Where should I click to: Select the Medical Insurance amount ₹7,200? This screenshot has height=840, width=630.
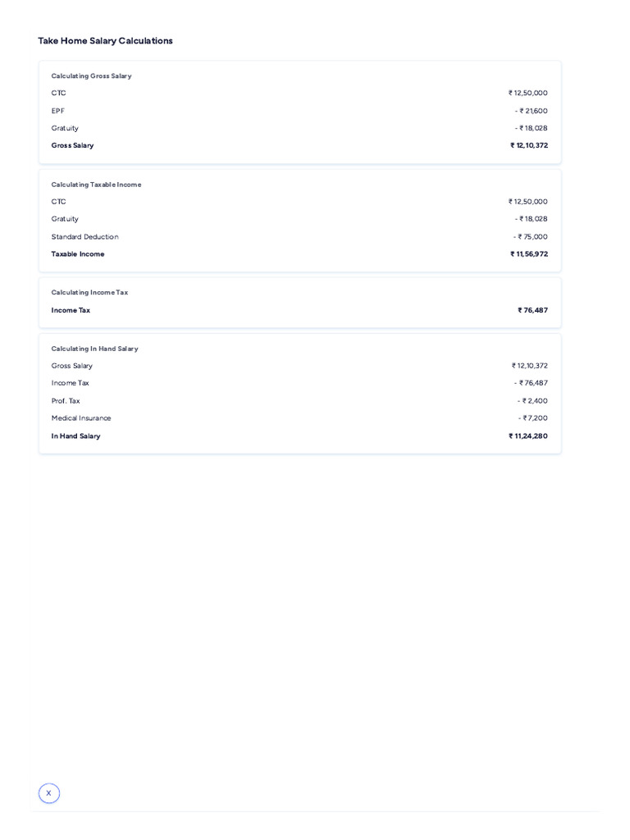(532, 418)
